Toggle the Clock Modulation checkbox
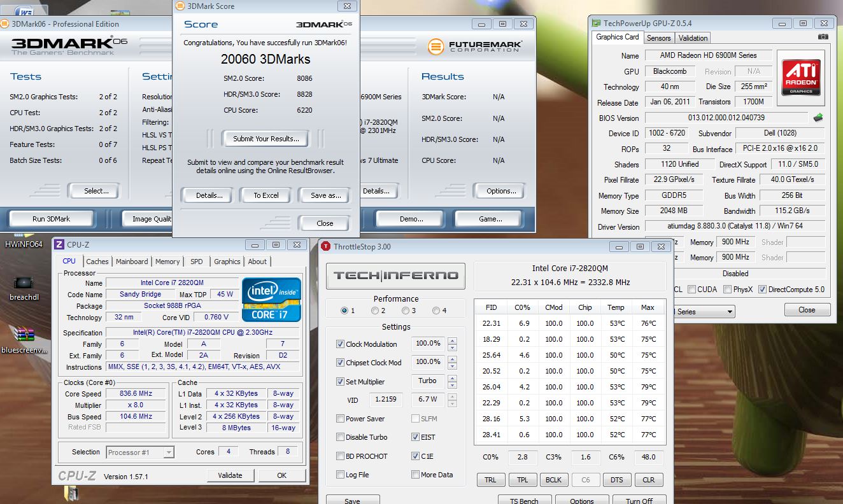 (x=340, y=344)
